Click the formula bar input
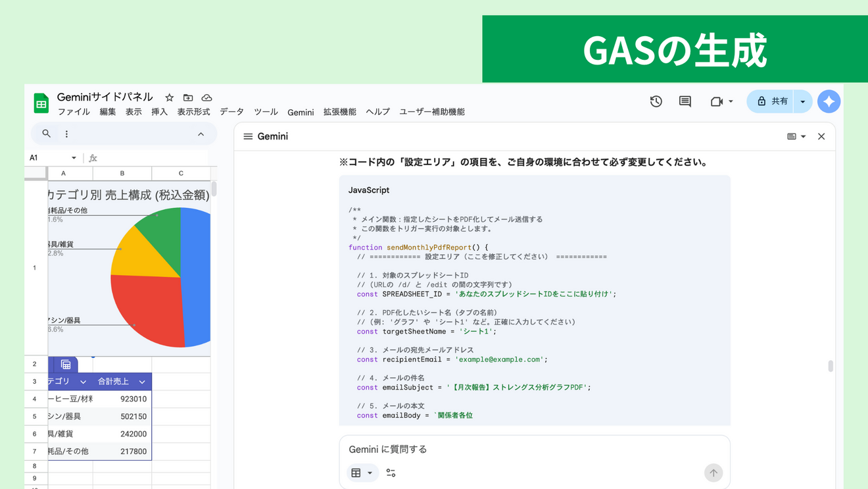Screen dimensions: 868x489 [155, 158]
